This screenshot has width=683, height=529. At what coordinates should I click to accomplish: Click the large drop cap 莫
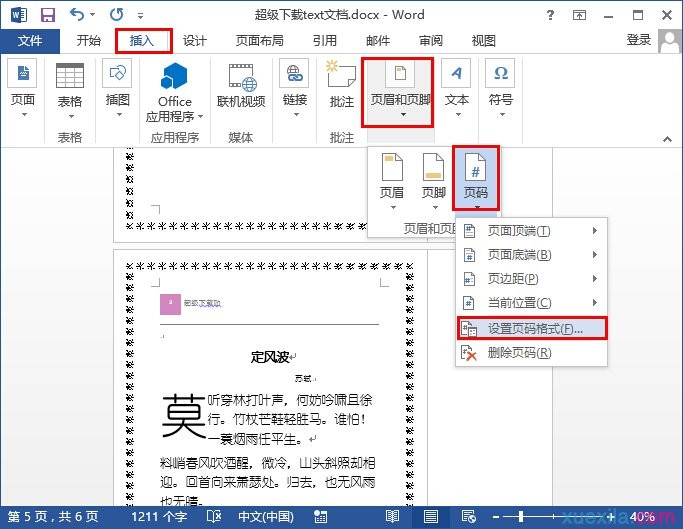click(x=183, y=414)
